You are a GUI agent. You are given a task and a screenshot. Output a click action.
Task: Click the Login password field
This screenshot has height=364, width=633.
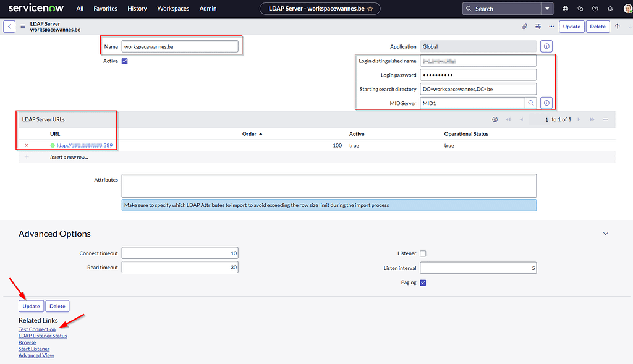coord(478,75)
